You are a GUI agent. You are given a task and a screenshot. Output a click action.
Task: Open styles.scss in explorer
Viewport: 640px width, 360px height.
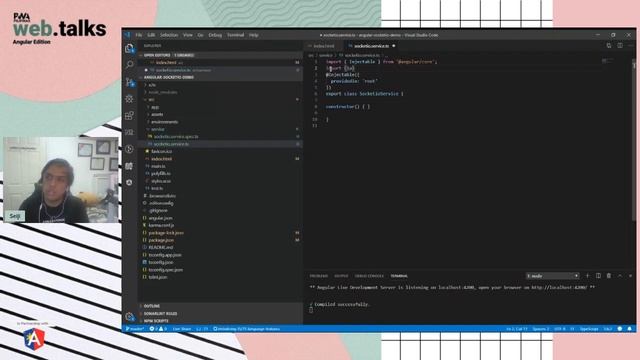pyautogui.click(x=220, y=181)
